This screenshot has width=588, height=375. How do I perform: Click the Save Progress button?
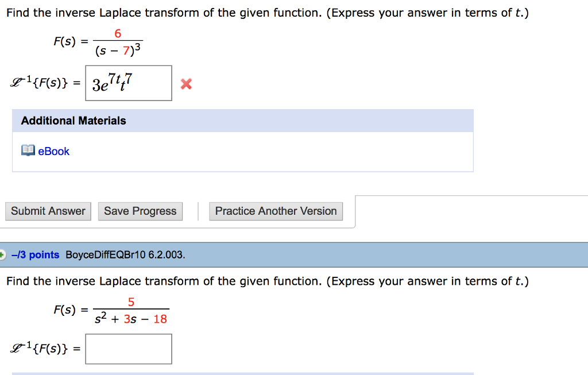(140, 211)
